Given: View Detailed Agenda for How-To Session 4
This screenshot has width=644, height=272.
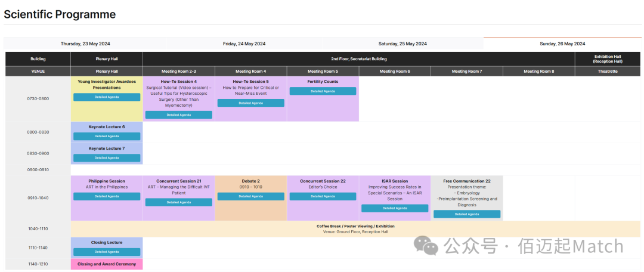Looking at the screenshot, I should point(179,115).
